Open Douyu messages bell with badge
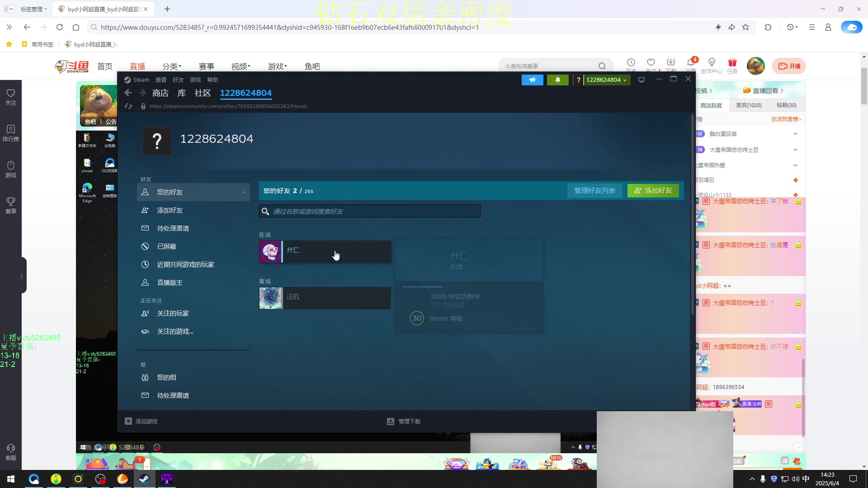The width and height of the screenshot is (868, 488). coord(691,64)
